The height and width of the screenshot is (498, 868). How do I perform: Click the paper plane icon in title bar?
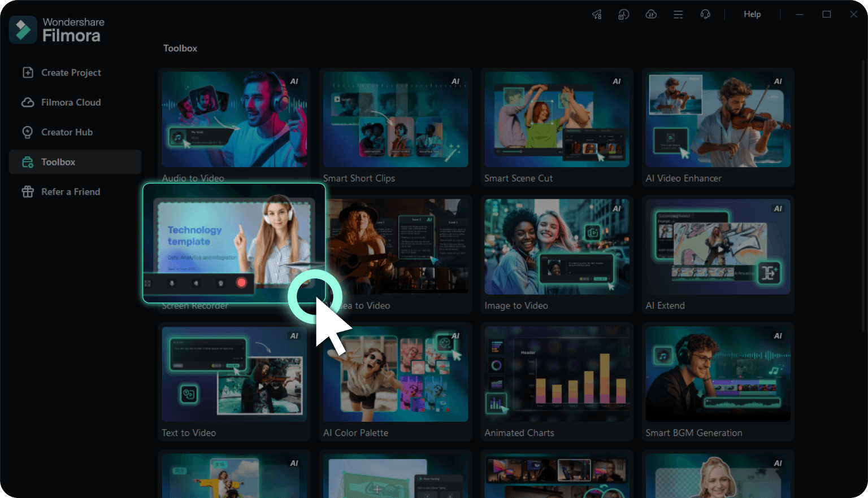pos(597,15)
